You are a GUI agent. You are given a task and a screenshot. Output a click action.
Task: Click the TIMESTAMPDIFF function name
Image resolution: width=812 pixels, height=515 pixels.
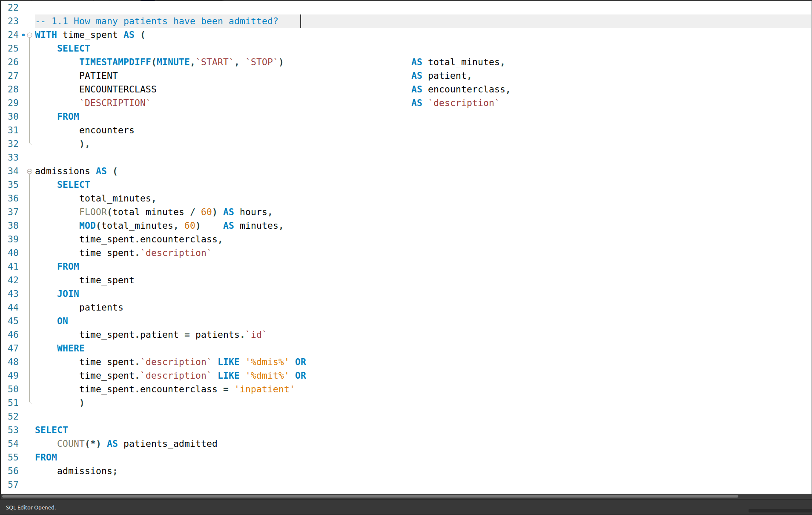(x=115, y=62)
